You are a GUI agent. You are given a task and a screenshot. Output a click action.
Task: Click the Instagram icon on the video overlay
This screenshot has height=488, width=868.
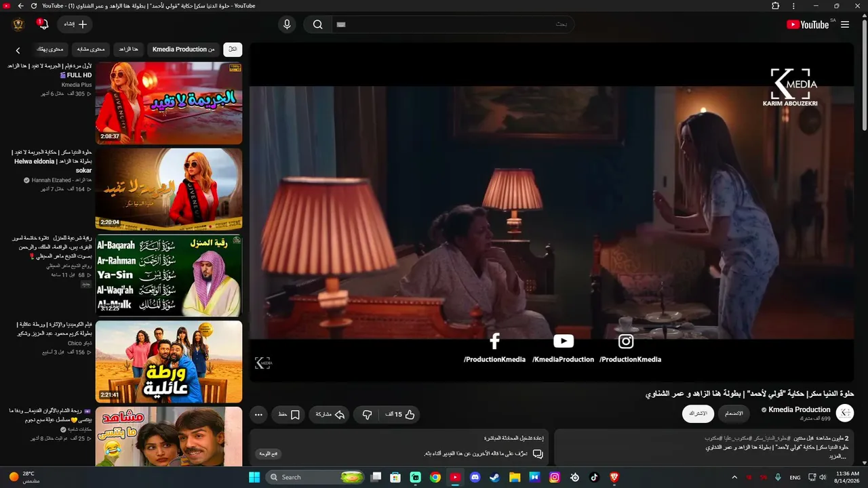(626, 342)
